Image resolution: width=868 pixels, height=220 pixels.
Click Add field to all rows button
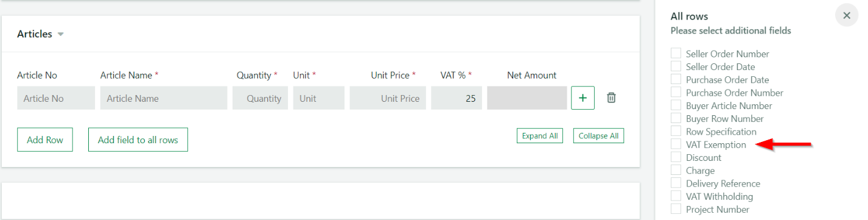[138, 140]
